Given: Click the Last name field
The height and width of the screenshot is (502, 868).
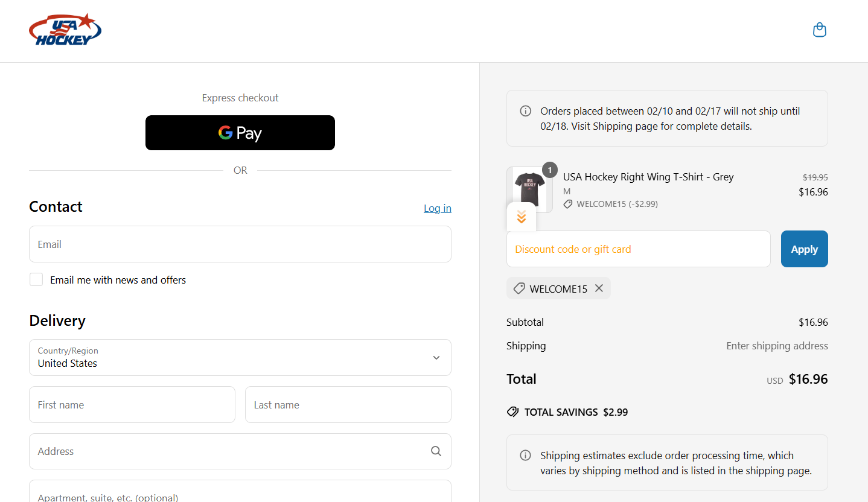Looking at the screenshot, I should click(348, 405).
